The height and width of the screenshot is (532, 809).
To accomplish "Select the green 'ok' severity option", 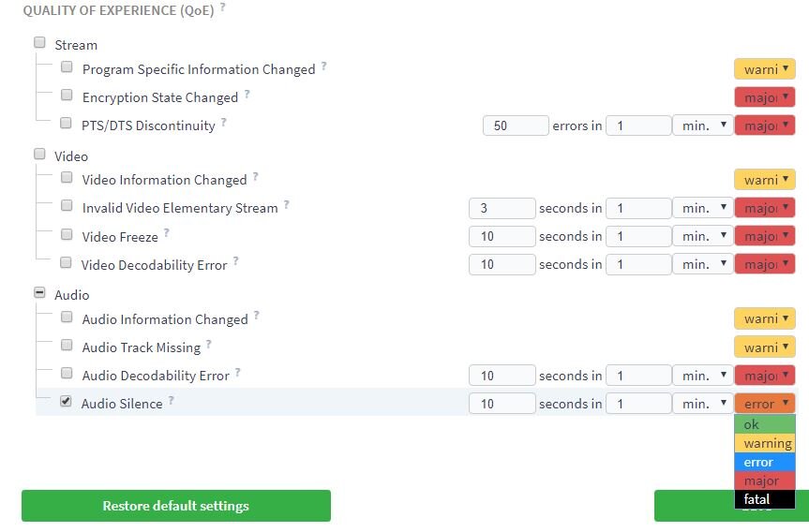I will 765,424.
